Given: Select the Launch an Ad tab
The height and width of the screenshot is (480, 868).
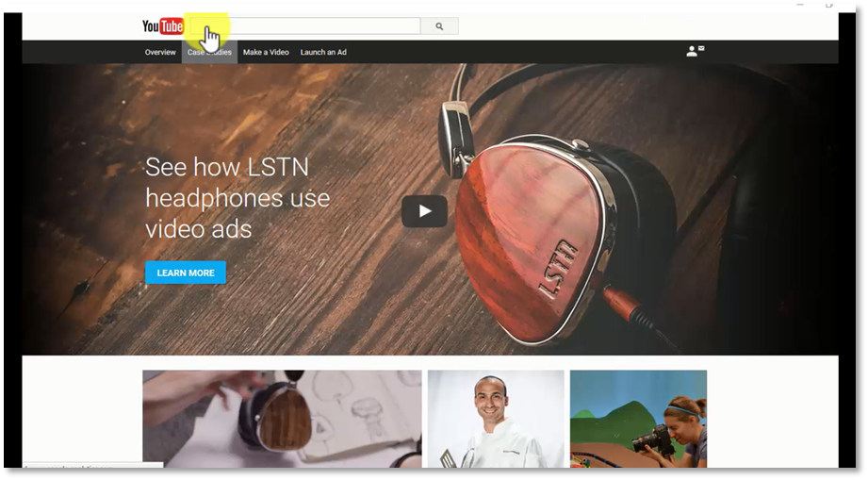Looking at the screenshot, I should coord(323,52).
